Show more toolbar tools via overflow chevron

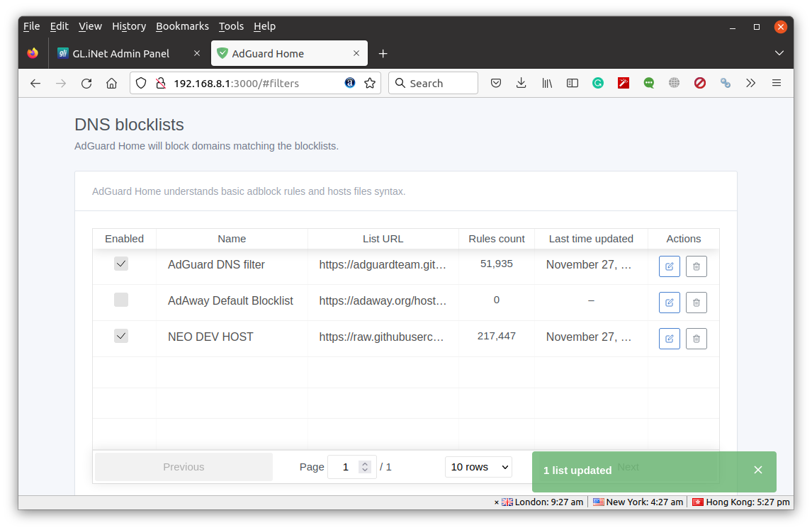click(751, 83)
